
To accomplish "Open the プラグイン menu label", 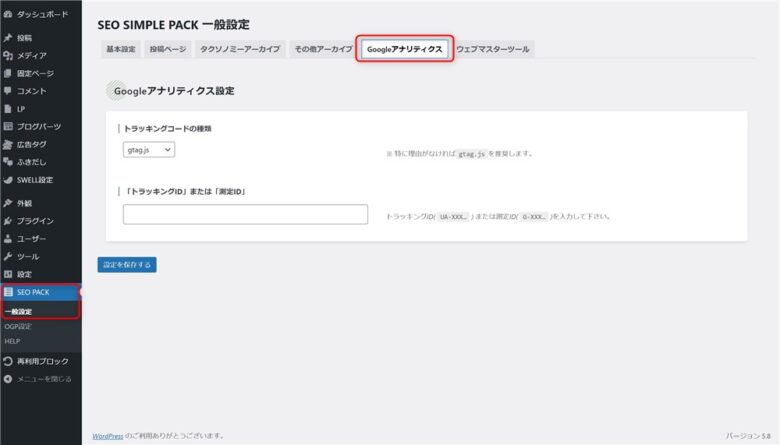I will point(35,221).
